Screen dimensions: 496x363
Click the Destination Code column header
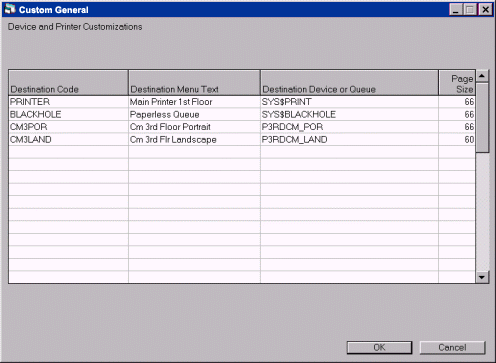68,83
